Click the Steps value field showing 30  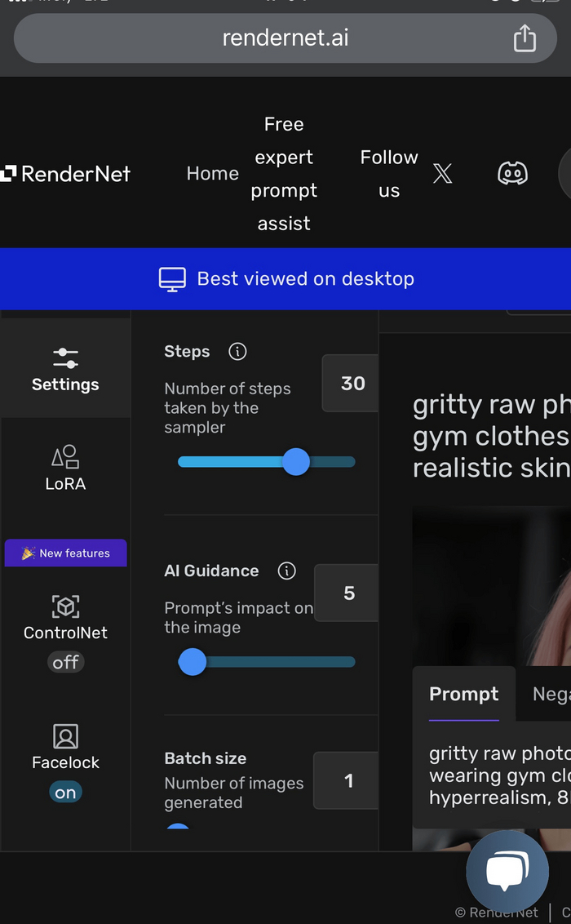coord(352,383)
